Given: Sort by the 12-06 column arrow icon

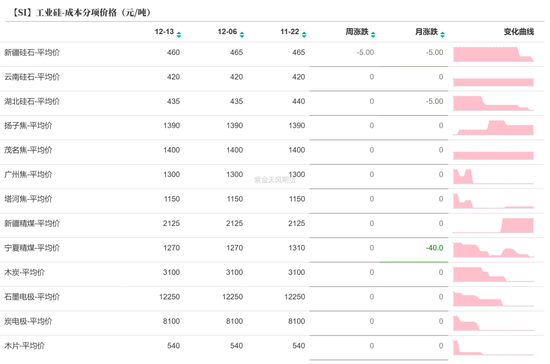Looking at the screenshot, I should (242, 34).
